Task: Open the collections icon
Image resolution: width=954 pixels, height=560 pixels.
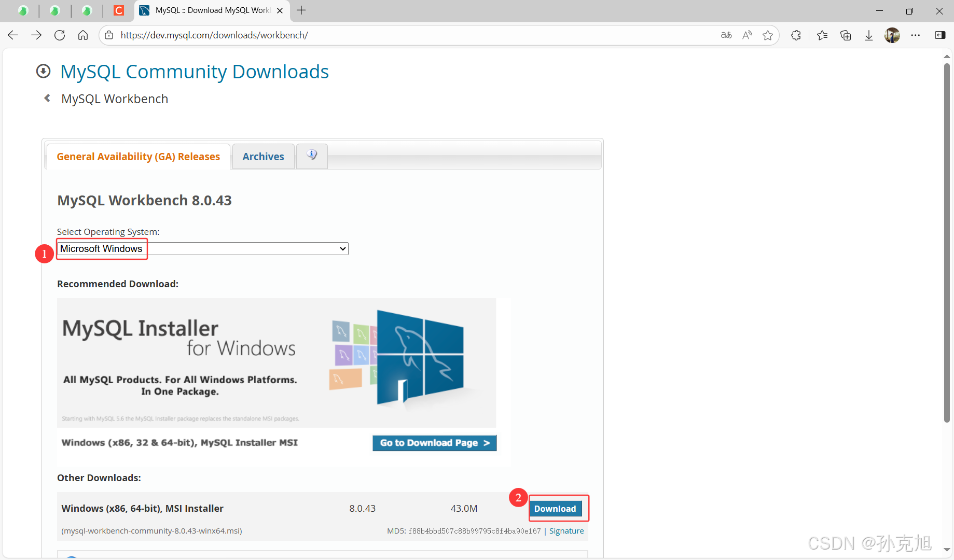Action: click(846, 35)
